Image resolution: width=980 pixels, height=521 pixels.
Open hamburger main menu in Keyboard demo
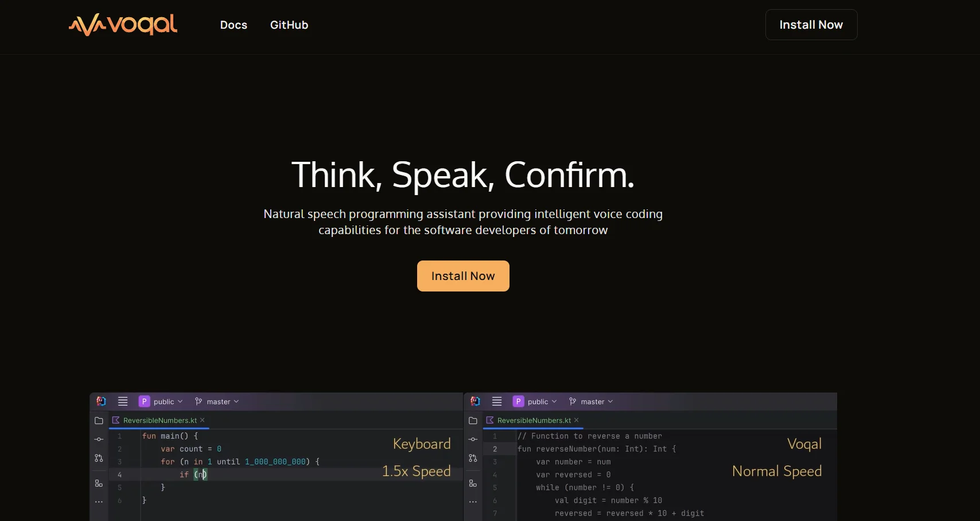[123, 401]
